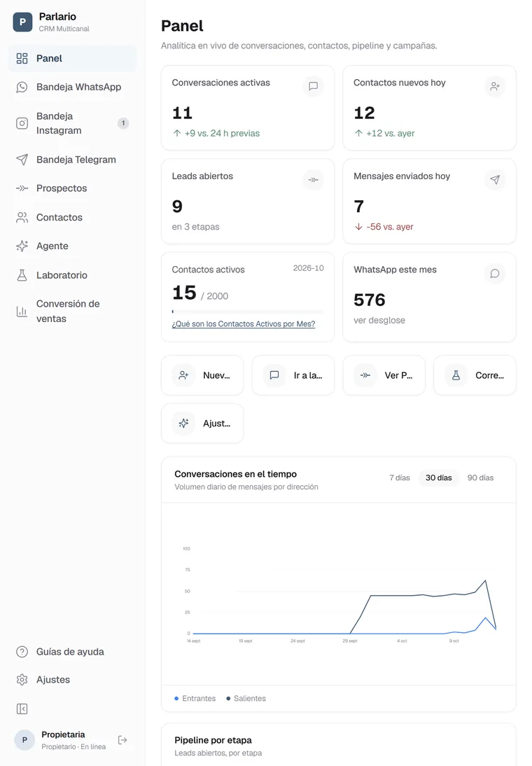Open Laboratorio flask icon in sidebar

point(22,275)
